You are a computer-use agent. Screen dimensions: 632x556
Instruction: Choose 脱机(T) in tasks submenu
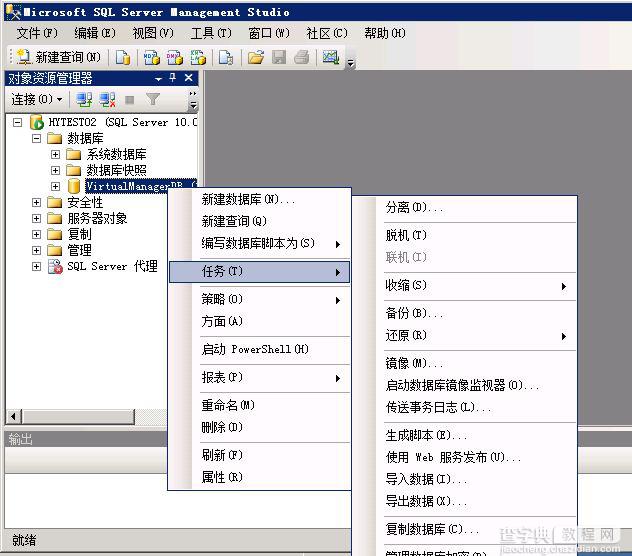pyautogui.click(x=465, y=235)
